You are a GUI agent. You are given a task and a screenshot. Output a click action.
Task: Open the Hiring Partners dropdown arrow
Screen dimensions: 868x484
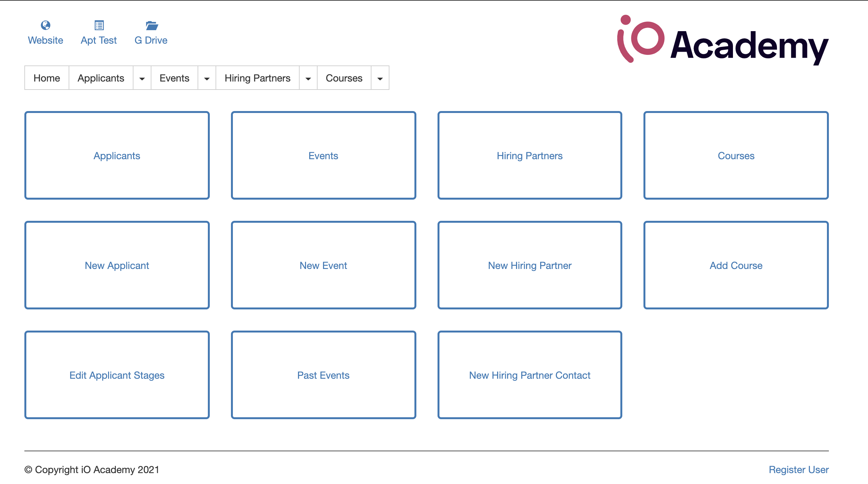point(308,78)
